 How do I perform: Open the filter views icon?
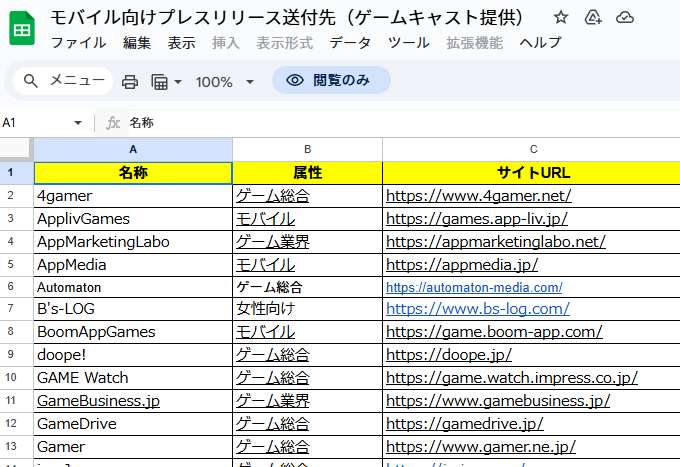[159, 82]
